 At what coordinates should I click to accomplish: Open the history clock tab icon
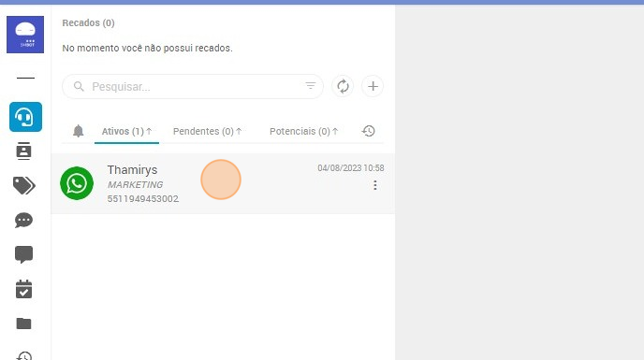(x=369, y=131)
